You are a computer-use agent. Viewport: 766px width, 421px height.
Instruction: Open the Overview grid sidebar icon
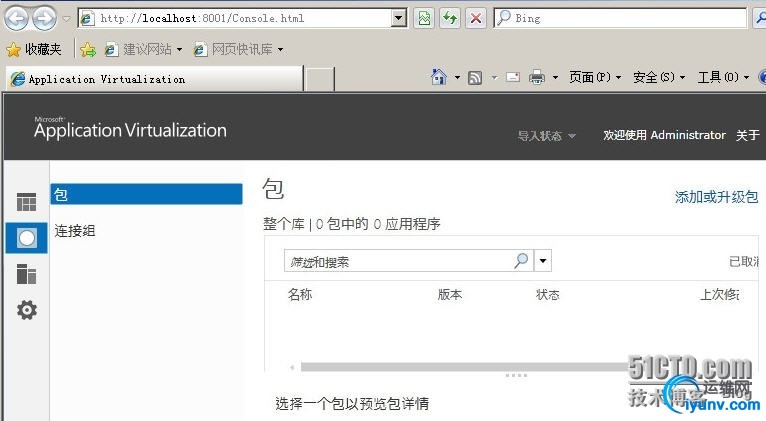click(x=26, y=202)
